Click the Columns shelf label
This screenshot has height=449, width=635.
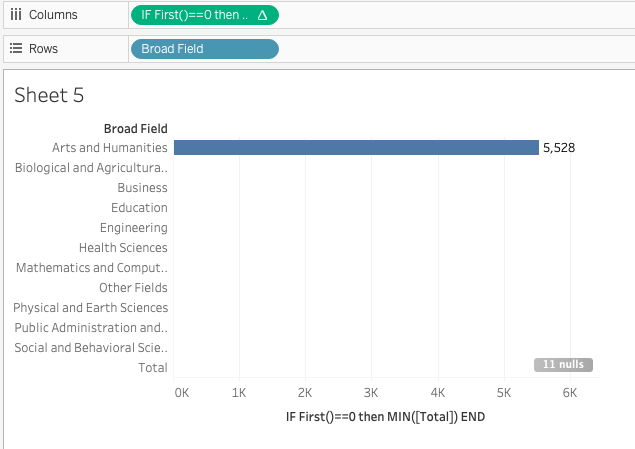[x=53, y=15]
